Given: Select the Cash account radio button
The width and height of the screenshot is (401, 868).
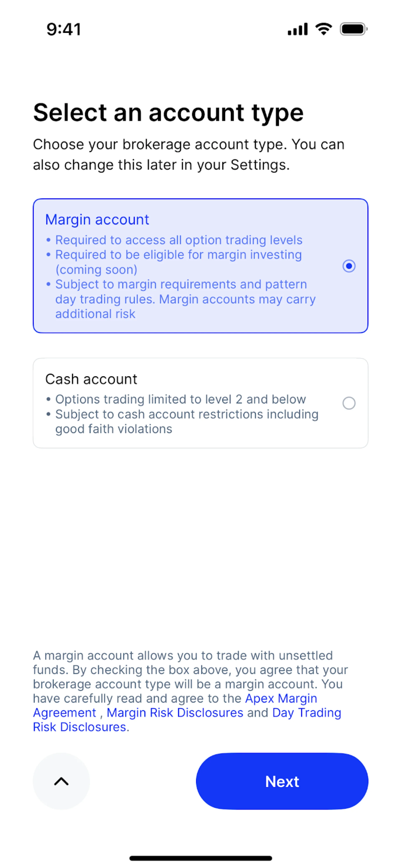Looking at the screenshot, I should pyautogui.click(x=349, y=403).
